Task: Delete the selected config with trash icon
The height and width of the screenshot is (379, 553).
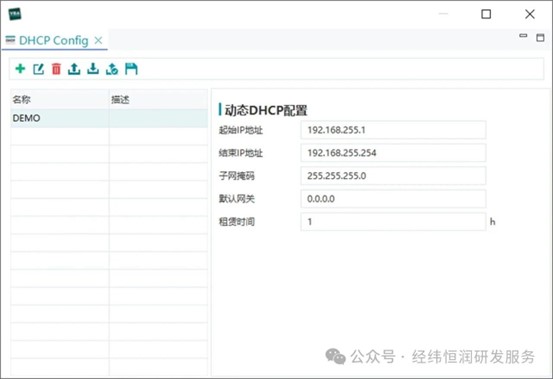Action: point(56,69)
